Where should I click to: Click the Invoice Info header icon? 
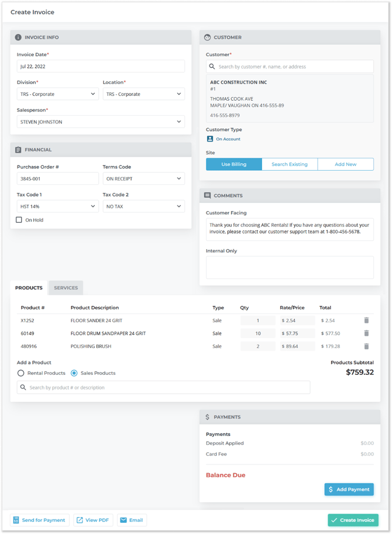pyautogui.click(x=18, y=37)
